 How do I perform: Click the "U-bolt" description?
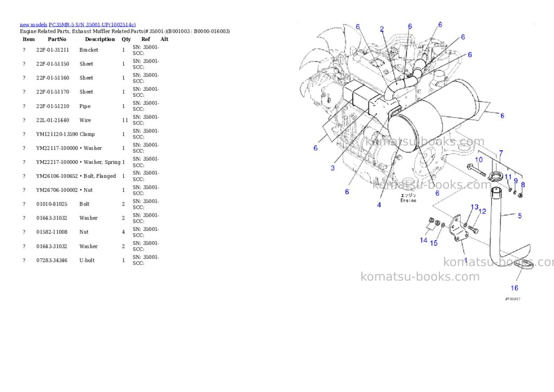coord(87,261)
